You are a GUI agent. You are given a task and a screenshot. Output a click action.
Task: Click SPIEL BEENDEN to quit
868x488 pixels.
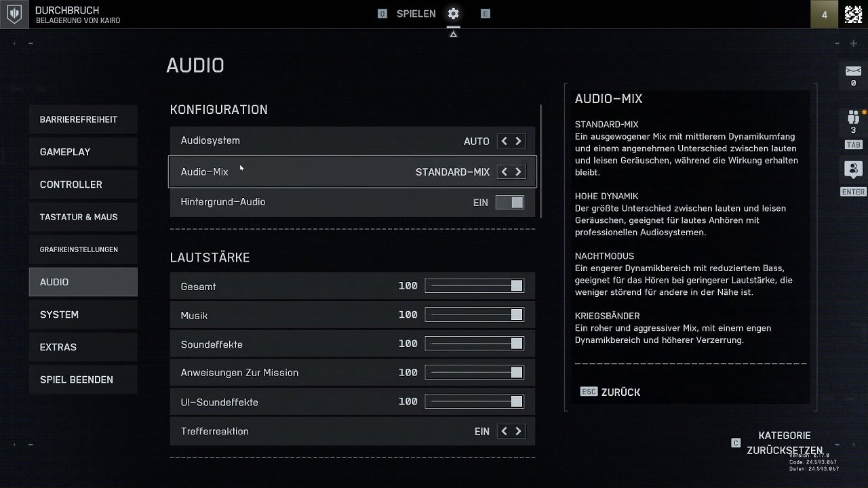click(x=83, y=380)
